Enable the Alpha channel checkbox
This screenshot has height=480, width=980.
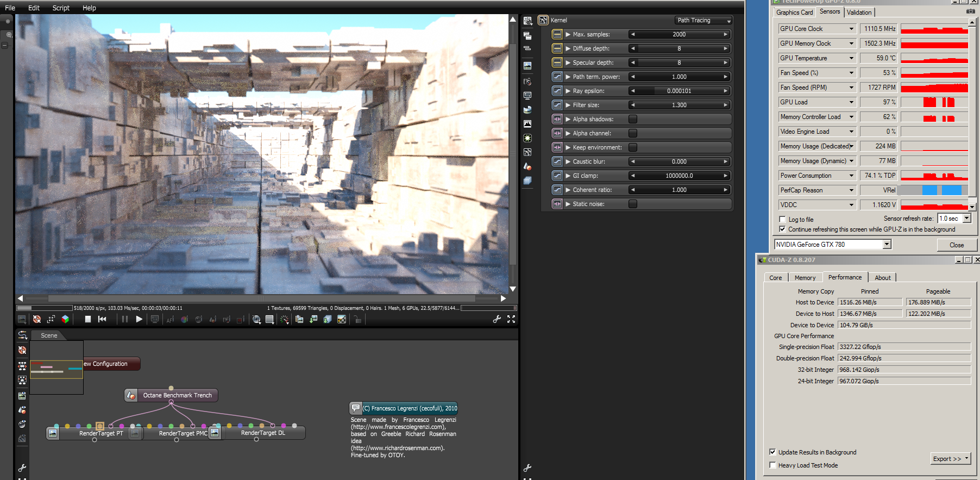tap(633, 133)
